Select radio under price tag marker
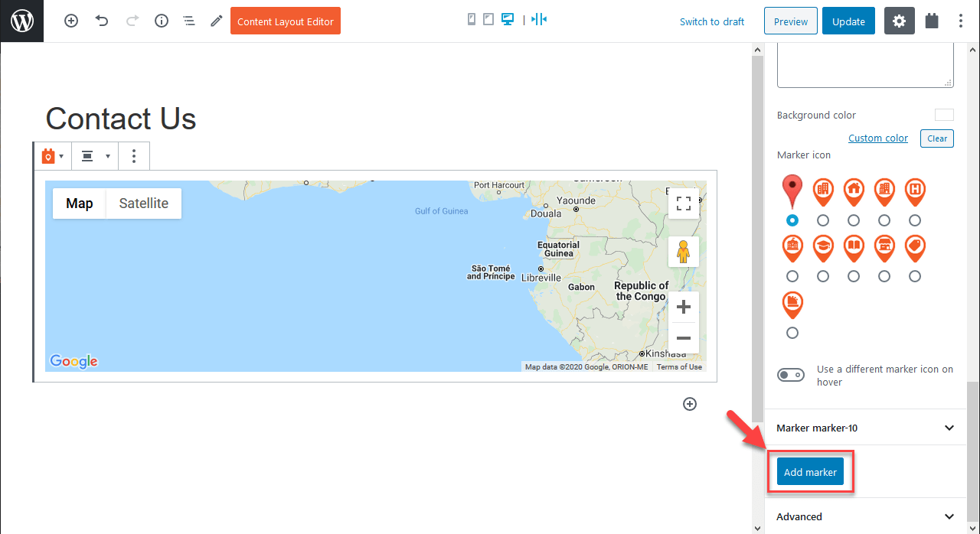The image size is (980, 534). 915,276
